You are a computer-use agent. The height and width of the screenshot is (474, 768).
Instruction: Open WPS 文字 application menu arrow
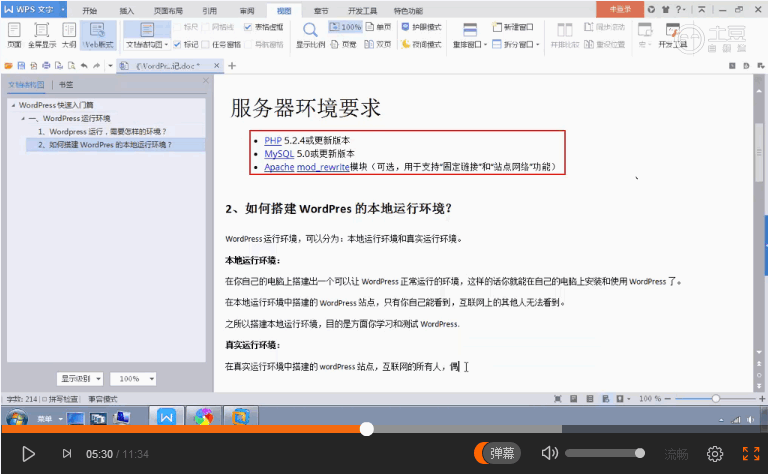pyautogui.click(x=63, y=9)
